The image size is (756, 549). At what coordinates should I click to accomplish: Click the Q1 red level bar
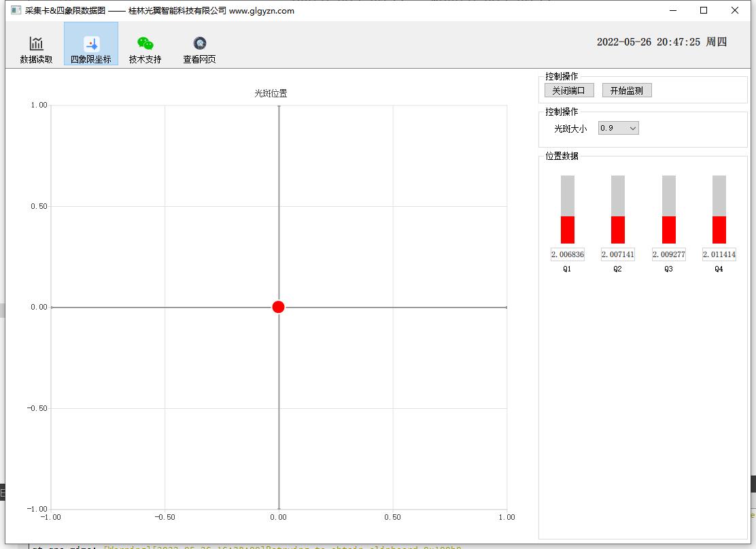[x=567, y=229]
